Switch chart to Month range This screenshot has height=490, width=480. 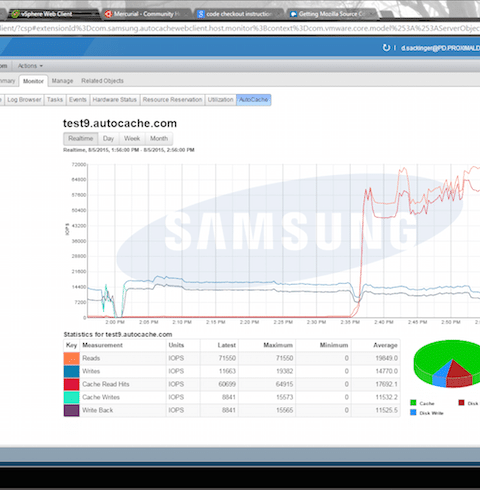[x=159, y=138]
